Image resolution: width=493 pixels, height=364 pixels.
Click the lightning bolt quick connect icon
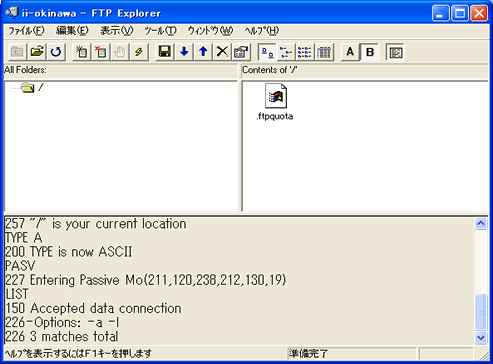coord(139,52)
